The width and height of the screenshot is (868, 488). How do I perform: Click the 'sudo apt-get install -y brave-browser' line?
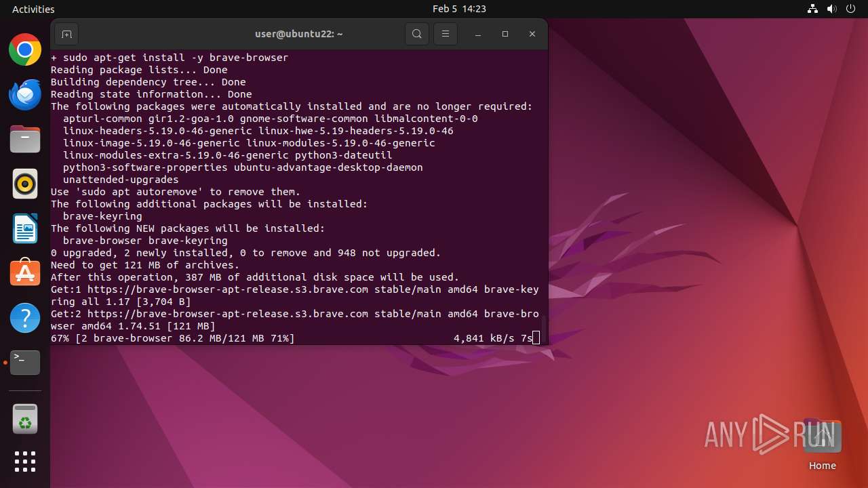click(170, 58)
